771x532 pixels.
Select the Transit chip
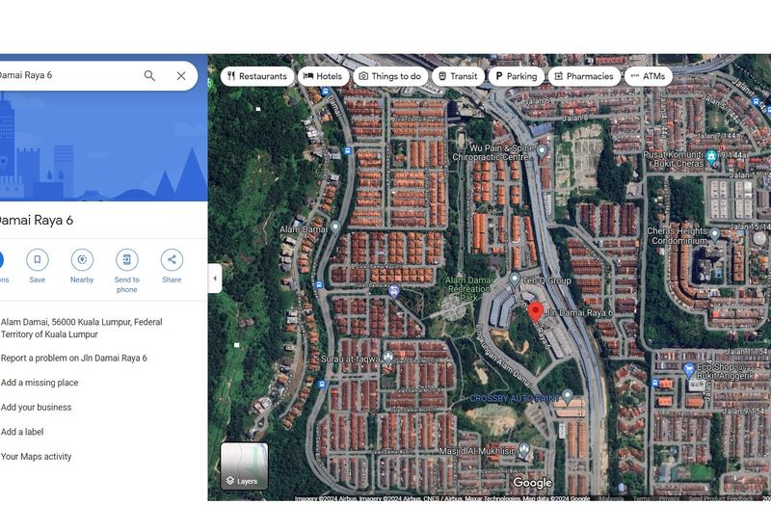(x=457, y=76)
